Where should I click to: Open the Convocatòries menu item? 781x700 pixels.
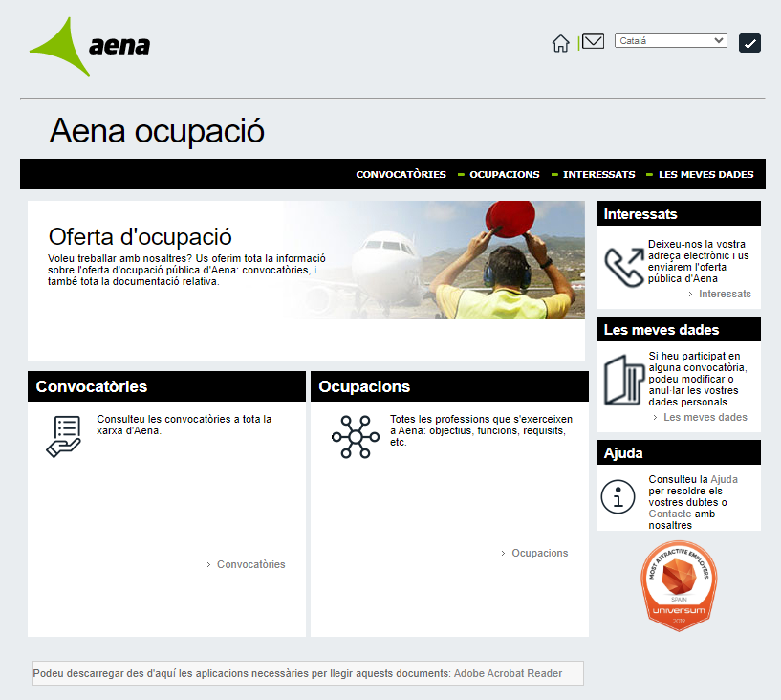tap(401, 174)
